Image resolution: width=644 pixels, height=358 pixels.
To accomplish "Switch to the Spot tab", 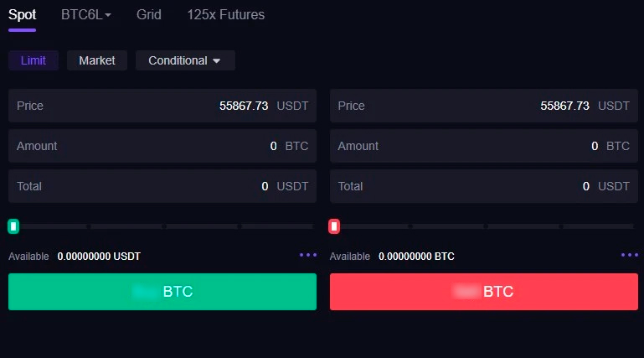I will click(22, 15).
